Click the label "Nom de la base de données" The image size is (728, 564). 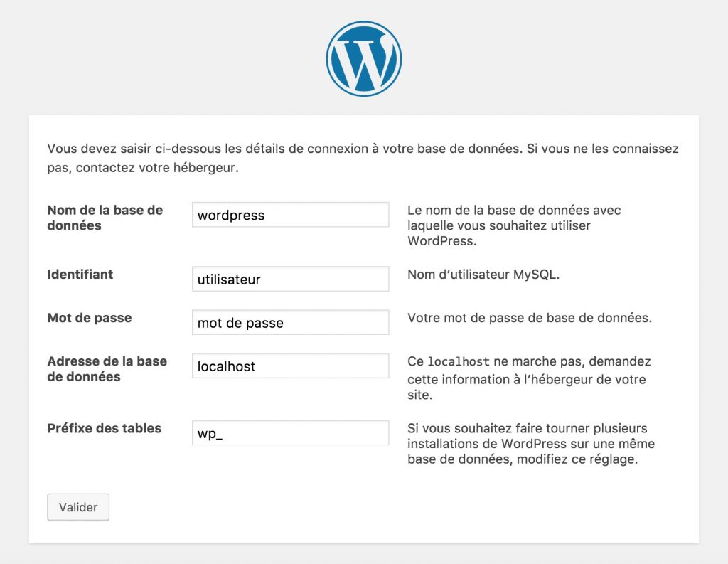tap(105, 218)
